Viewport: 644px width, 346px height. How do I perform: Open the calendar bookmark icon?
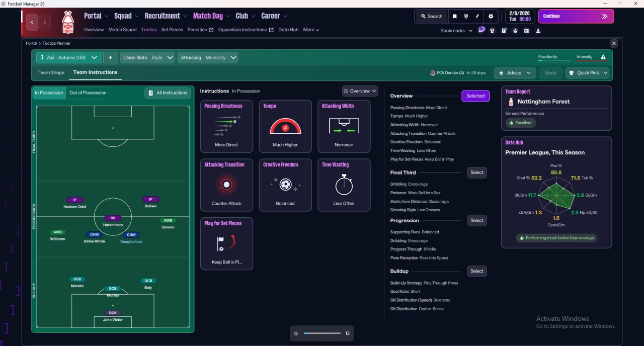click(x=527, y=31)
